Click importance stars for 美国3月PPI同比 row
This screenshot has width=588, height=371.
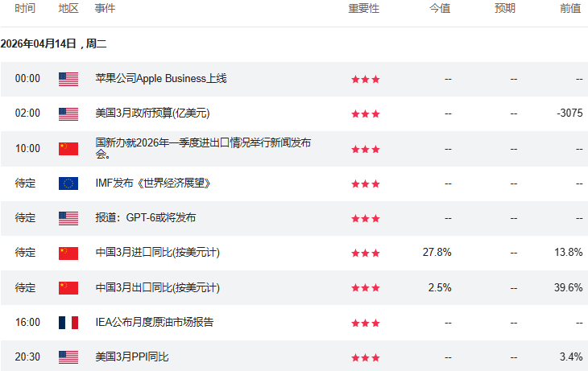[366, 357]
